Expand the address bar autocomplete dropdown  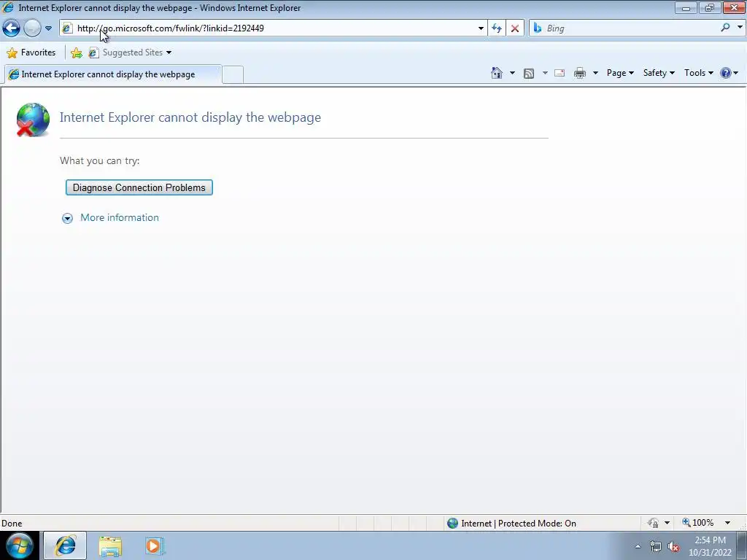point(481,28)
